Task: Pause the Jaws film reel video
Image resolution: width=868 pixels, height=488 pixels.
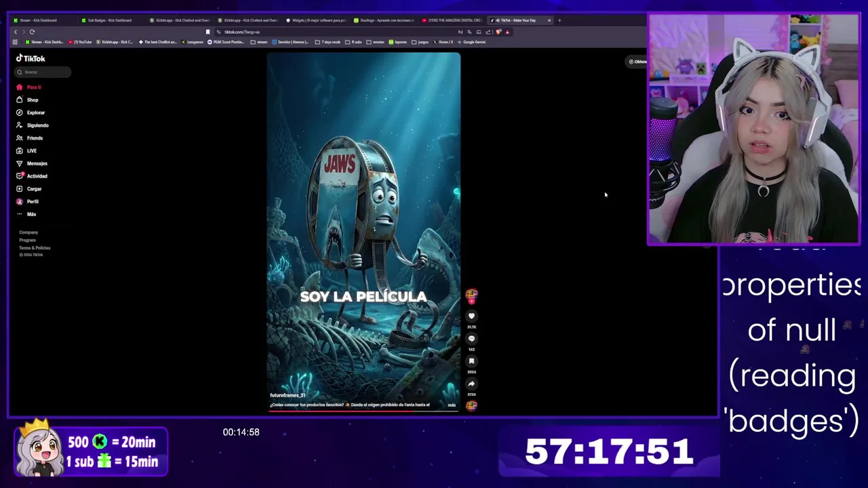Action: [363, 232]
